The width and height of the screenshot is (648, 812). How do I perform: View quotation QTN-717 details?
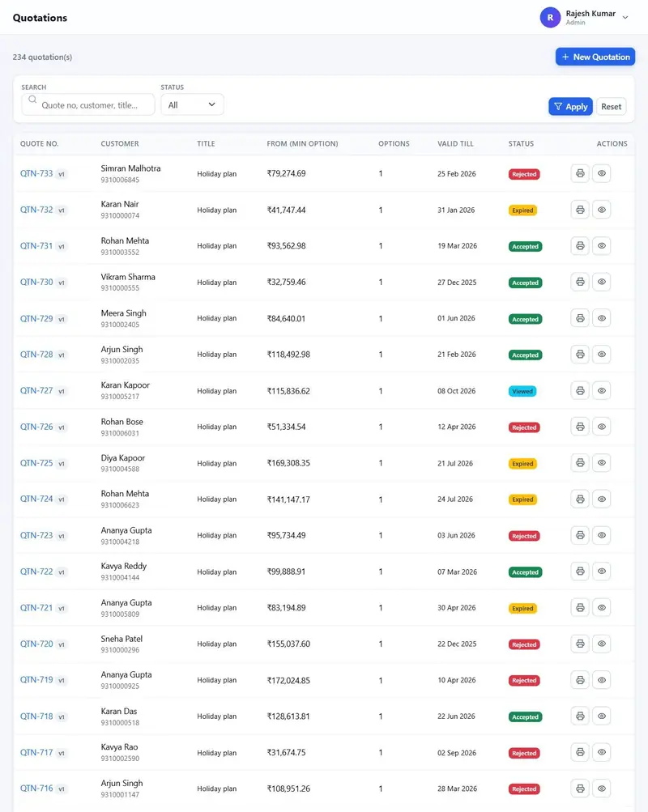tap(601, 752)
